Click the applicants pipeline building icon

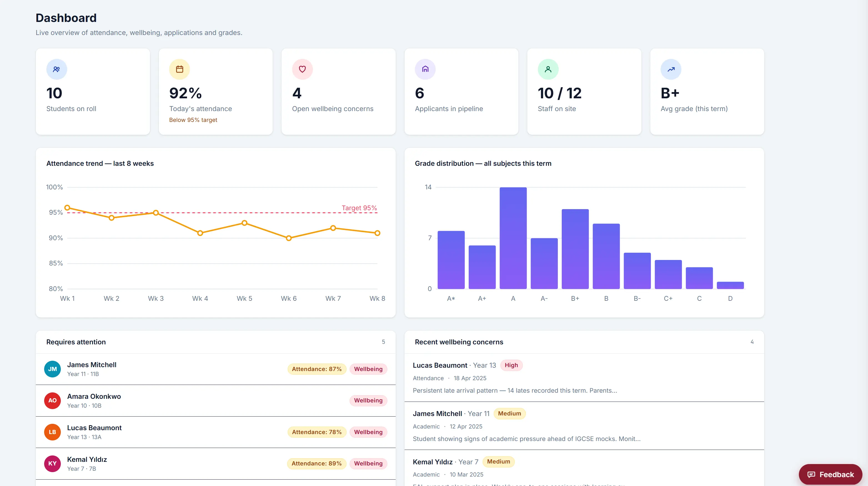pos(425,69)
